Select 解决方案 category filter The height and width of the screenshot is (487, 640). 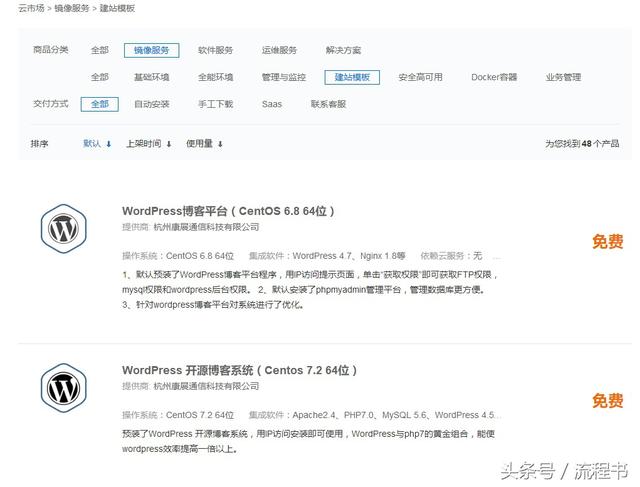click(343, 50)
